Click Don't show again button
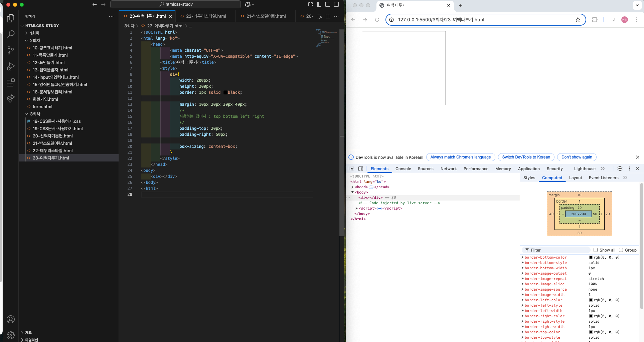The width and height of the screenshot is (644, 342). (x=577, y=157)
